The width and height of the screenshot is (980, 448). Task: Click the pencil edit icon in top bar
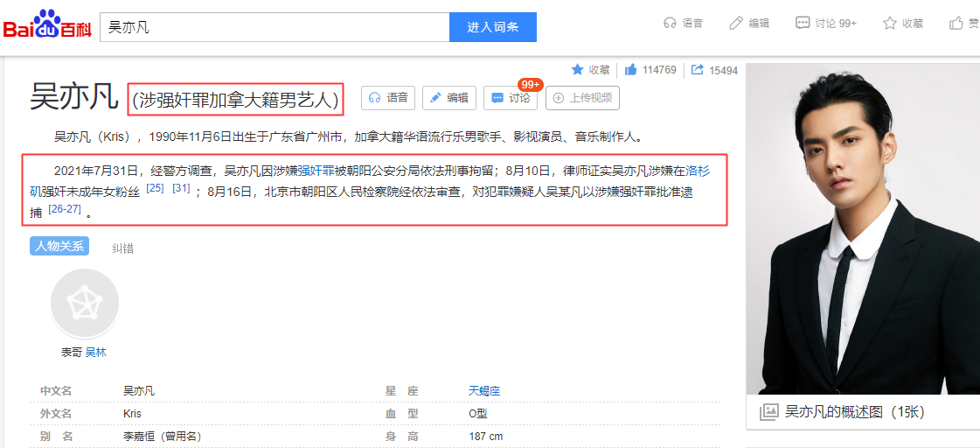click(x=736, y=23)
